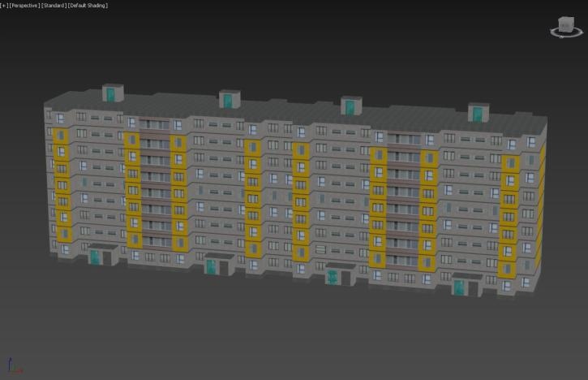The height and width of the screenshot is (380, 588).
Task: Click empty viewport background below the building
Action: click(294, 335)
